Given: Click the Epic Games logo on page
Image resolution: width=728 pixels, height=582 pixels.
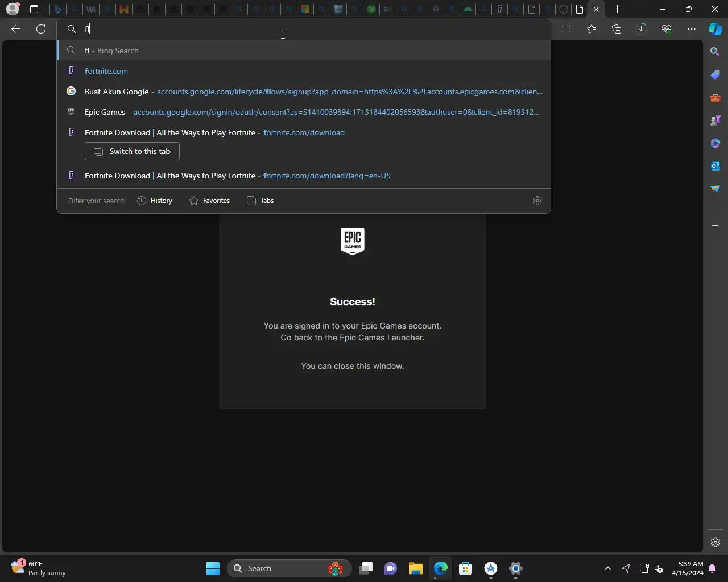Looking at the screenshot, I should click(x=353, y=241).
